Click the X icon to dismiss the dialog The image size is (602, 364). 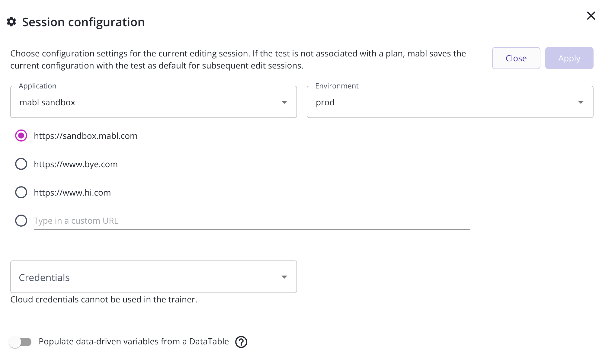pos(591,16)
